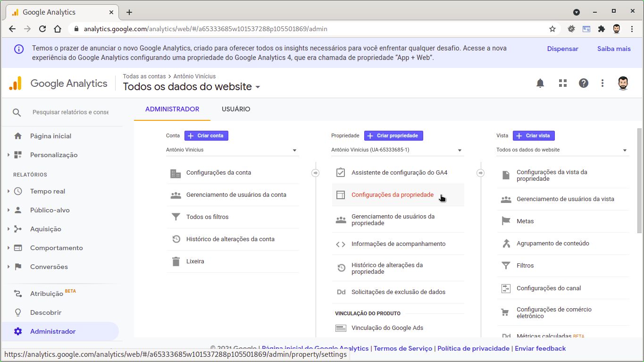Click the shopping cart icon for comércio eletrônico
Screen dimensions: 644x362
pos(506,313)
